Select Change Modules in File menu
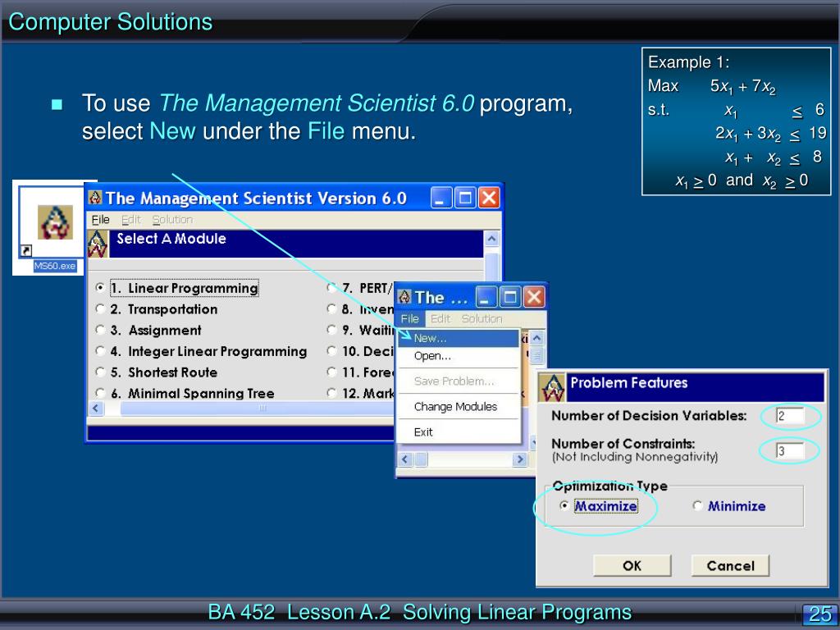Image resolution: width=840 pixels, height=630 pixels. [458, 407]
